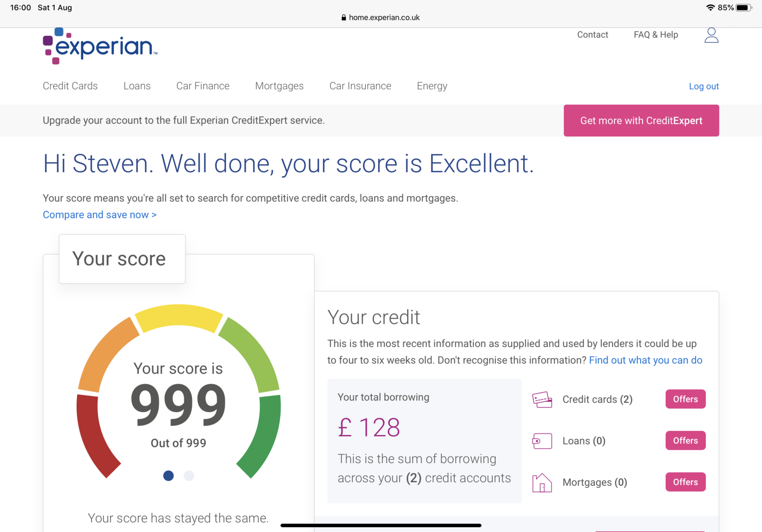762x532 pixels.
Task: Tap the Wi-Fi status icon
Action: [x=710, y=8]
